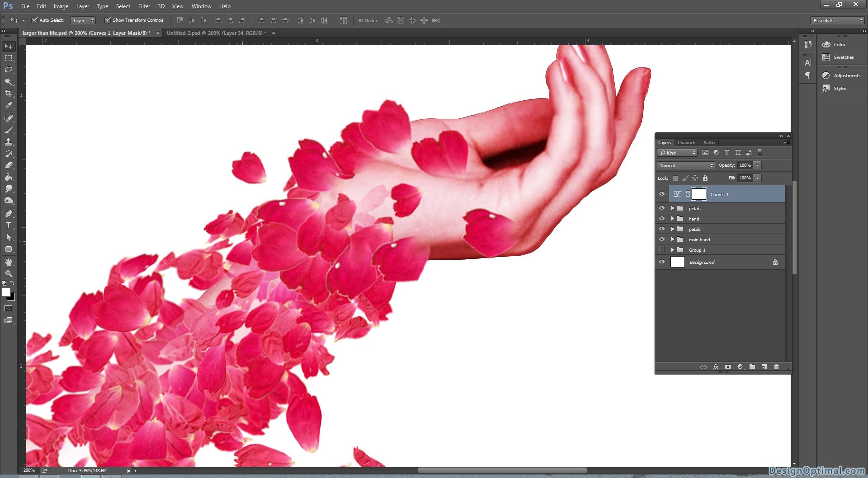This screenshot has width=868, height=478.
Task: Close larger than life.psd tab
Action: click(x=158, y=33)
